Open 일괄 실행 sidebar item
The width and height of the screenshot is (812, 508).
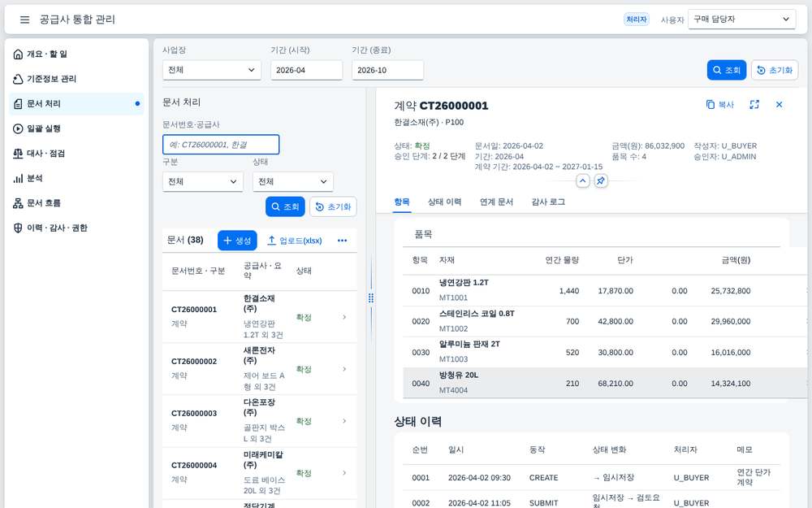point(76,128)
